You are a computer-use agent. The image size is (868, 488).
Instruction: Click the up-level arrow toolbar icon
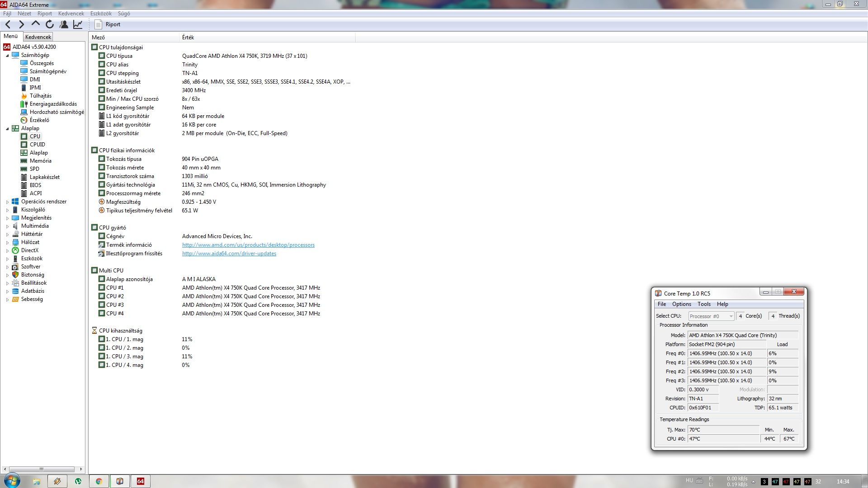pyautogui.click(x=35, y=24)
